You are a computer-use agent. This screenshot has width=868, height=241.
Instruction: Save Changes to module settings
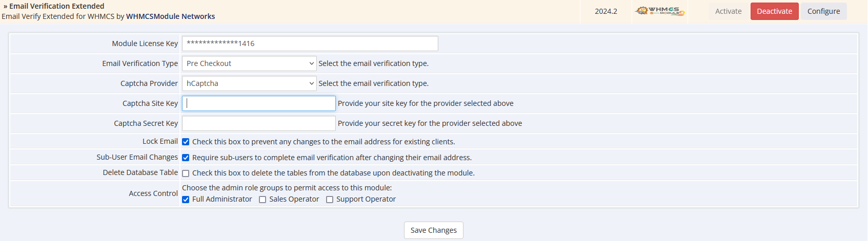[433, 230]
